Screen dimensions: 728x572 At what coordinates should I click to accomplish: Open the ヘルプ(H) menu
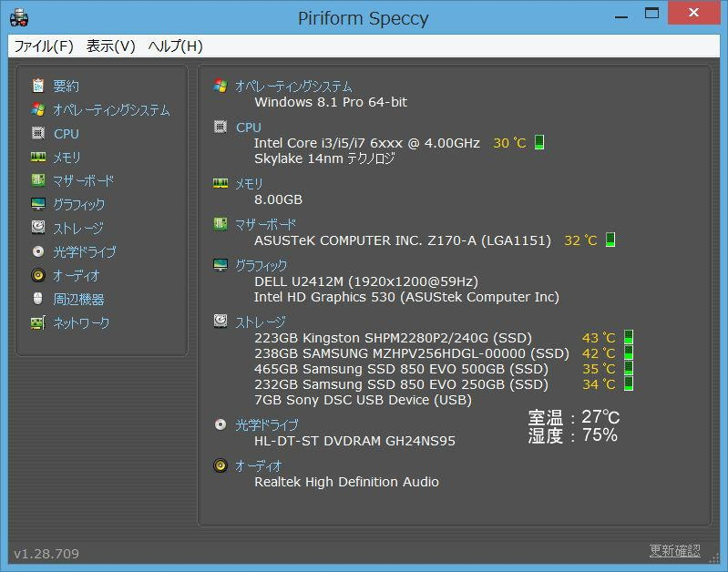point(176,46)
